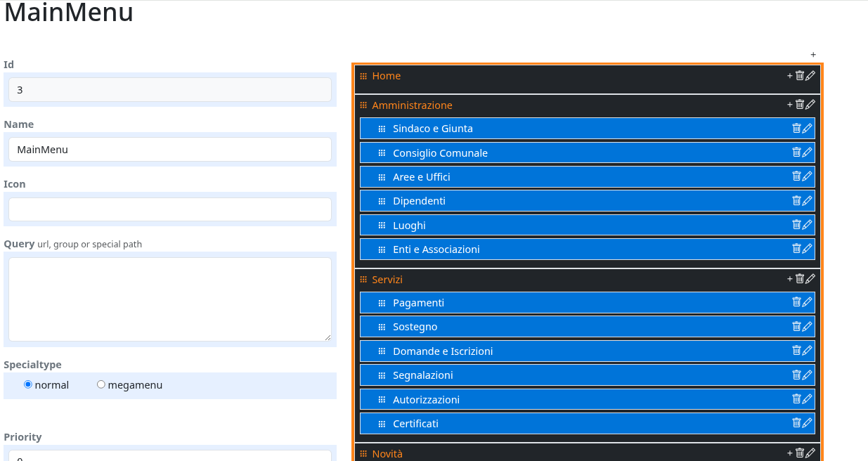Grab the Luoghi drag handle
The width and height of the screenshot is (868, 461).
click(382, 226)
